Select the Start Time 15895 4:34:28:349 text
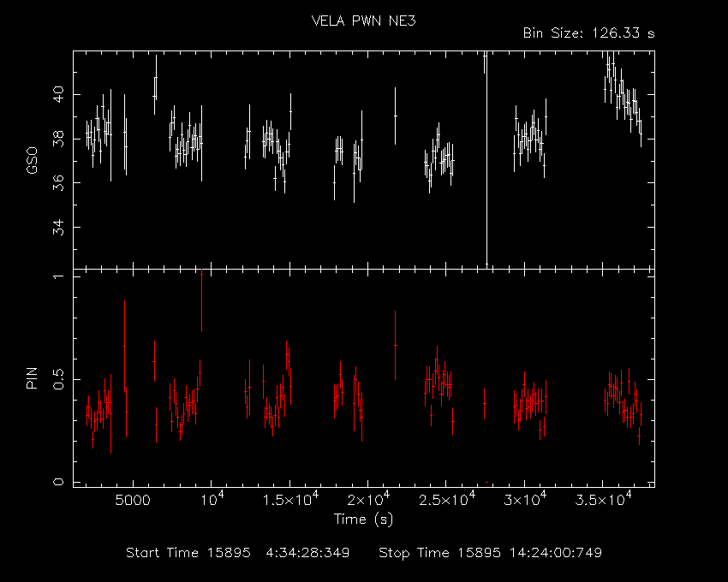 pyautogui.click(x=237, y=553)
